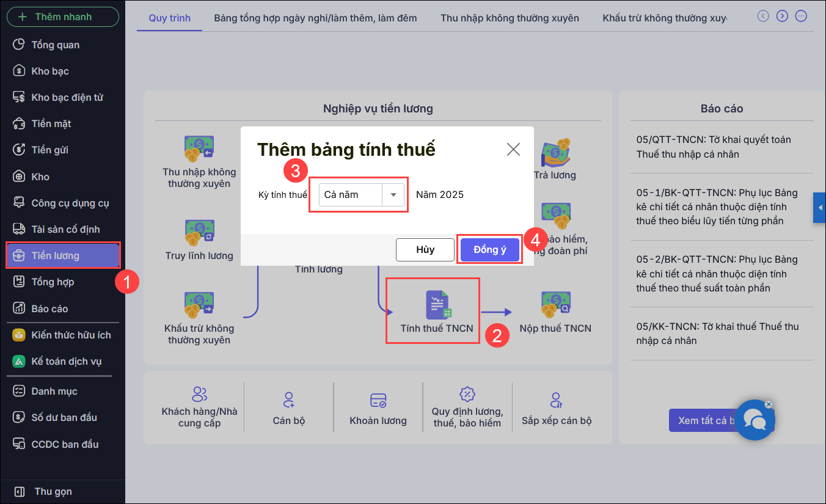Open Kho bạc điện tử icon

tap(20, 97)
